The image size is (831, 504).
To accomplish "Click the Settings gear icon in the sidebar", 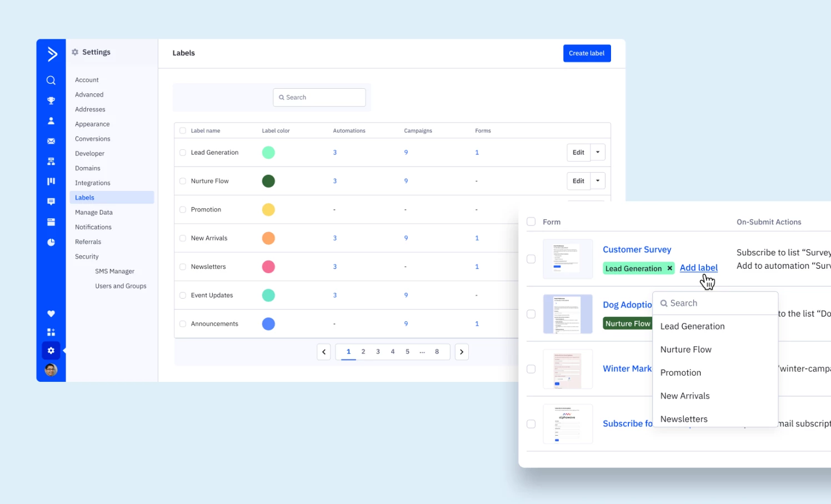I will 51,351.
